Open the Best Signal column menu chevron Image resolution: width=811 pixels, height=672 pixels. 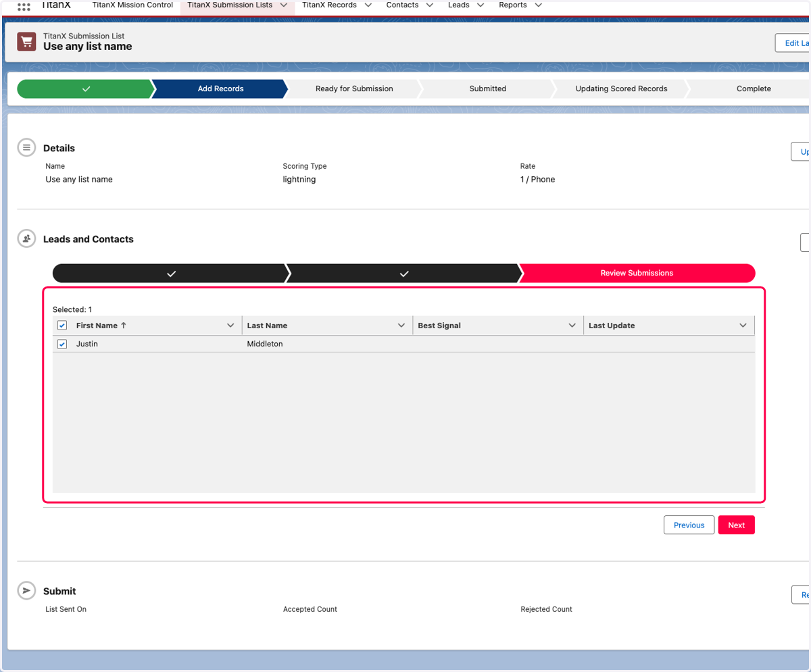click(x=572, y=326)
